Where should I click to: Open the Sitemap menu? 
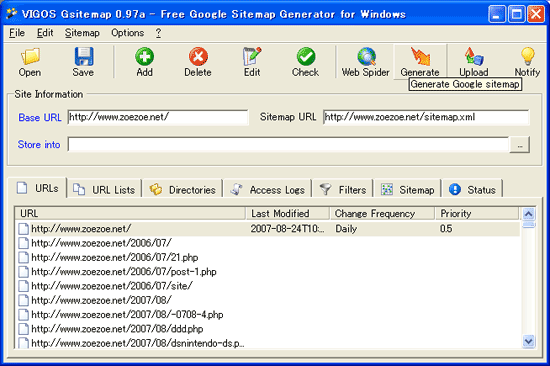click(82, 33)
